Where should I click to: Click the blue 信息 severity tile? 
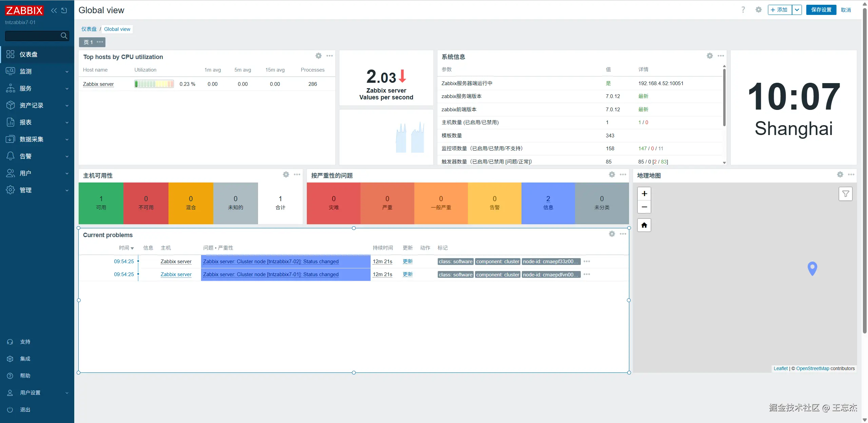[x=548, y=203]
